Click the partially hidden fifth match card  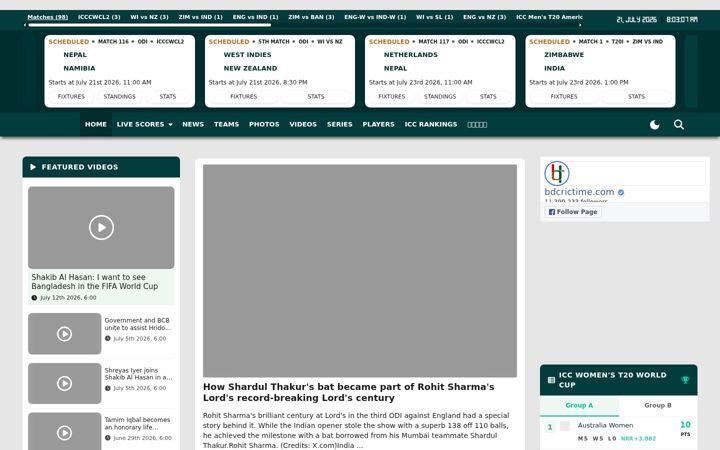click(691, 71)
